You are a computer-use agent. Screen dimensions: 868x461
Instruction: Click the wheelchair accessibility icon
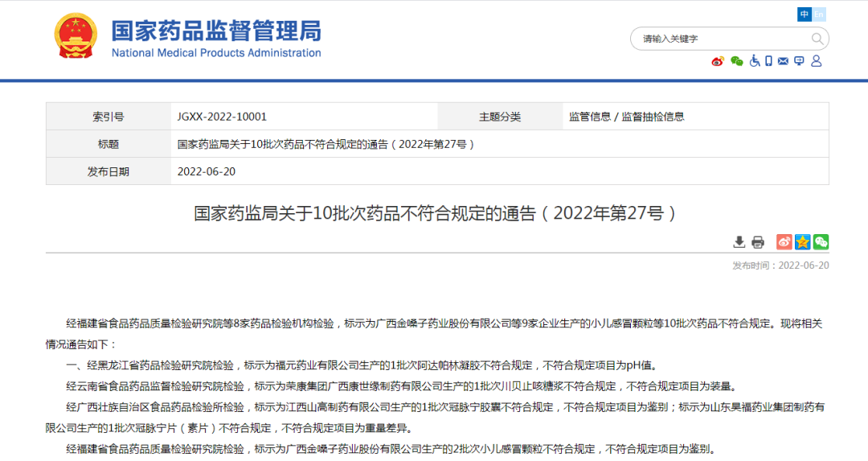coord(755,61)
